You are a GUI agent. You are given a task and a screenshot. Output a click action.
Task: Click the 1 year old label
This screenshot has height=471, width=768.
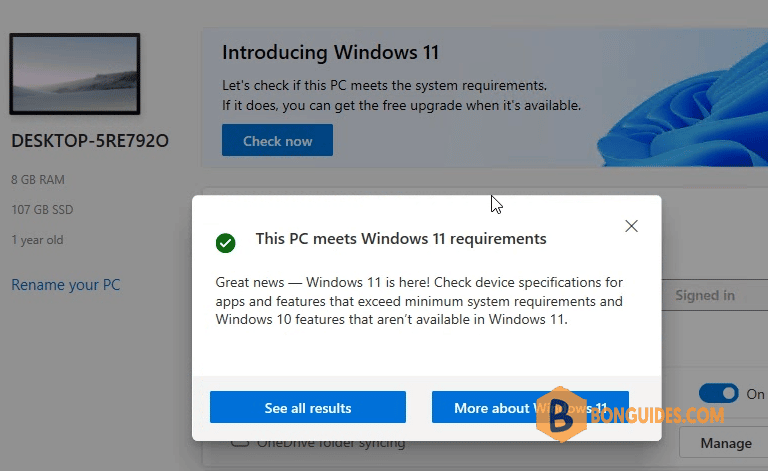[x=37, y=240]
